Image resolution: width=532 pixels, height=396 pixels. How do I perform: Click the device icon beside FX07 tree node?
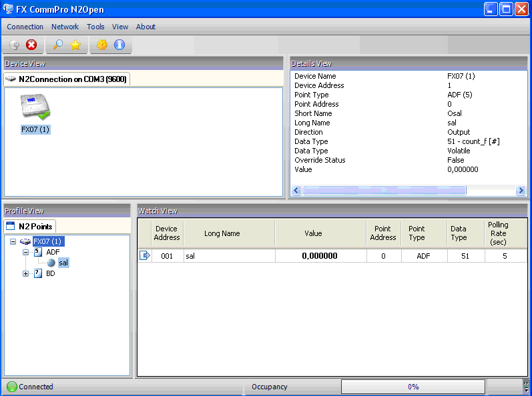coord(25,241)
